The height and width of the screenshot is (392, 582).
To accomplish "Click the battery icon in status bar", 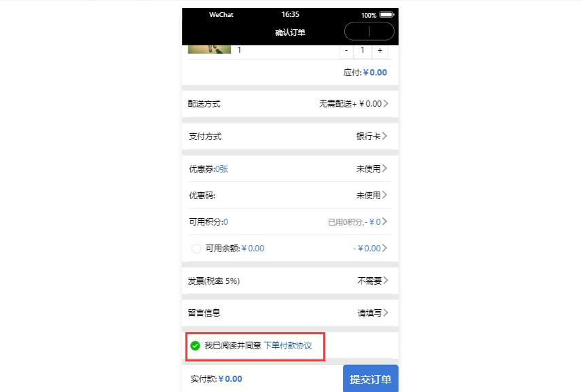I will (x=387, y=15).
